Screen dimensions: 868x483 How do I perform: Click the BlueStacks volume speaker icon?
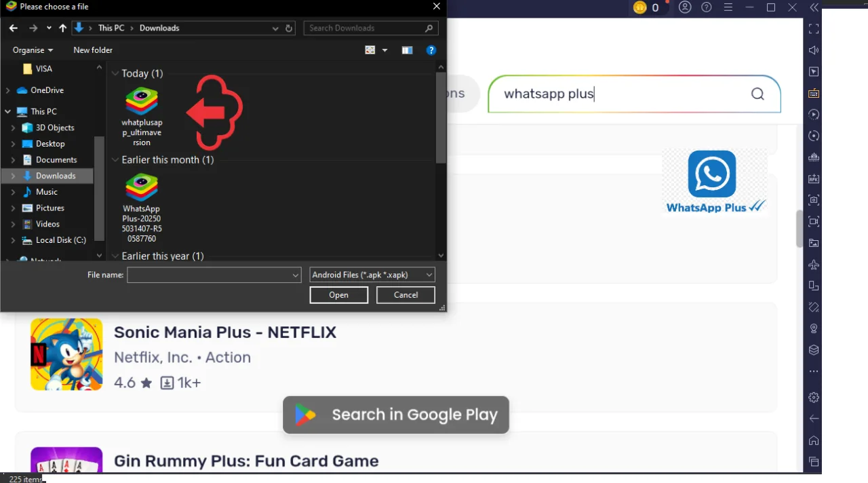[814, 50]
